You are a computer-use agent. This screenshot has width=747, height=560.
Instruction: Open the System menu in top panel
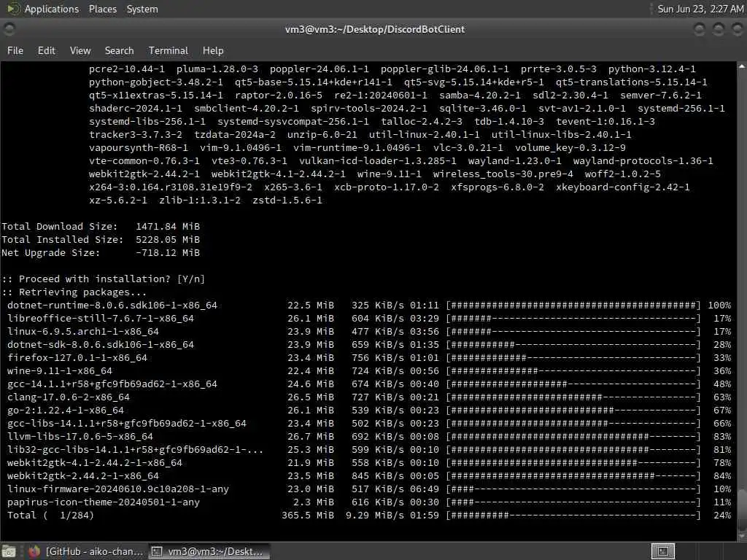pyautogui.click(x=142, y=9)
